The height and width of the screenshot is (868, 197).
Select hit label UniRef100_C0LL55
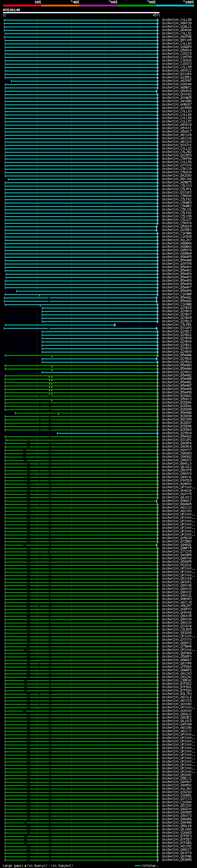tap(176, 67)
